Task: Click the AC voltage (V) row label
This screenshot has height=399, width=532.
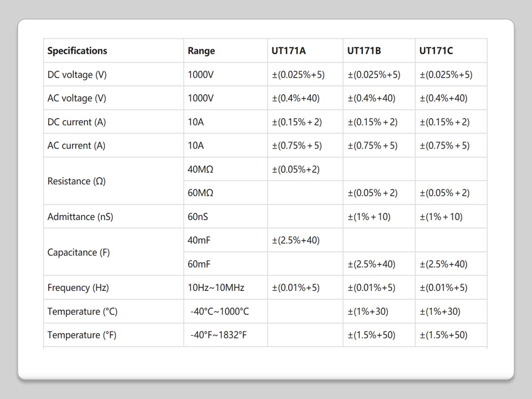Action: [77, 98]
